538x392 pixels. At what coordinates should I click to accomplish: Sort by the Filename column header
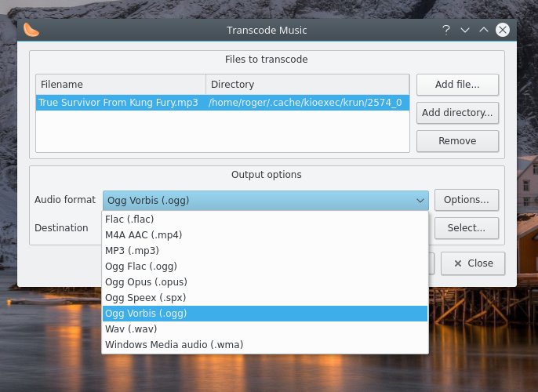point(121,85)
